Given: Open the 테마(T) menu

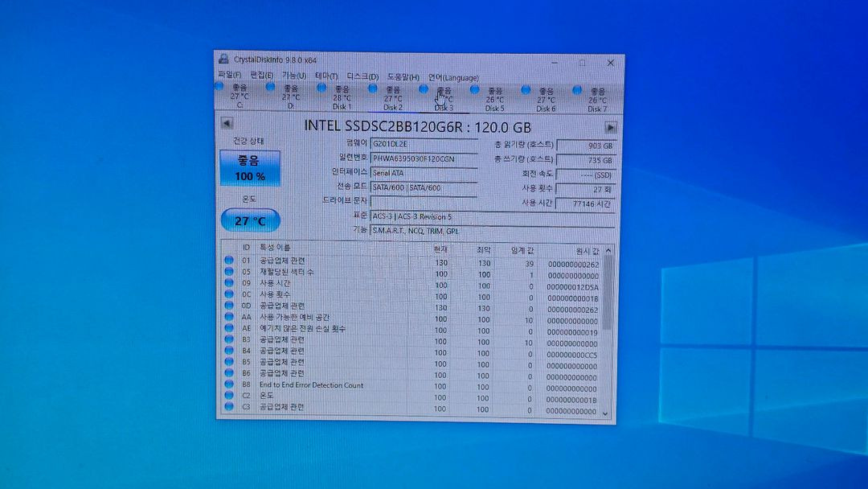Looking at the screenshot, I should point(326,76).
